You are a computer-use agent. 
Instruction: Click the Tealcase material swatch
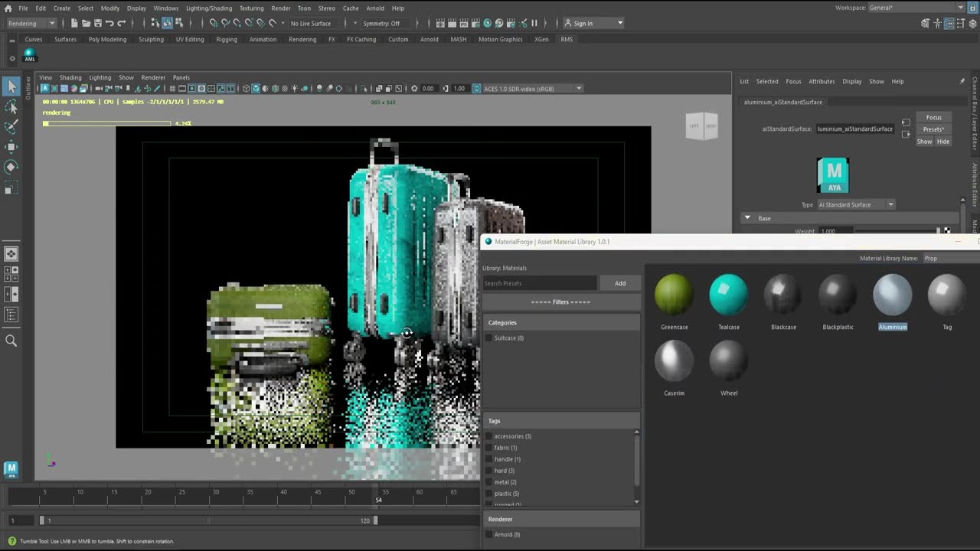(x=729, y=295)
